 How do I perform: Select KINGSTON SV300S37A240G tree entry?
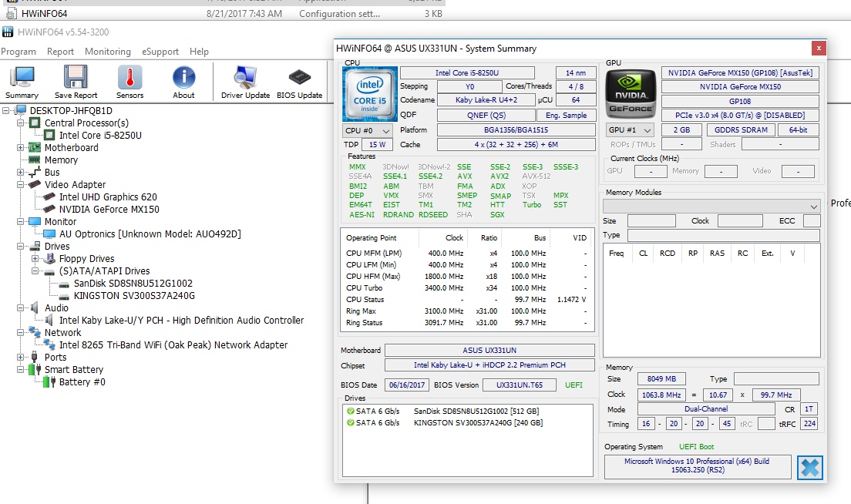tap(134, 296)
